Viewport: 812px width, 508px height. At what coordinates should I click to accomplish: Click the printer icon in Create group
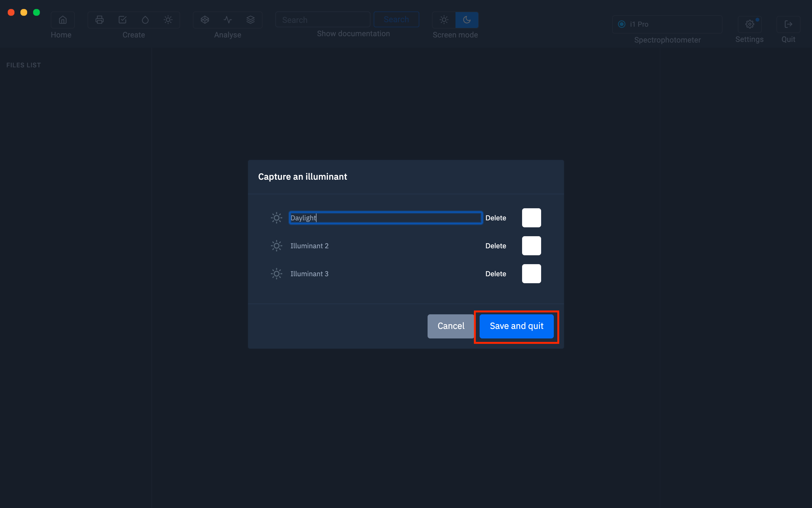pyautogui.click(x=99, y=20)
